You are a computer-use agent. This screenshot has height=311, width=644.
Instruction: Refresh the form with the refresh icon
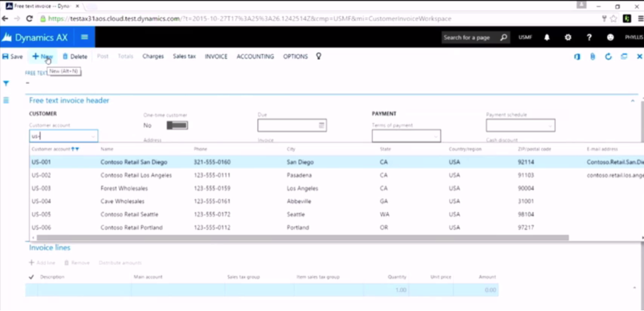[x=608, y=57]
